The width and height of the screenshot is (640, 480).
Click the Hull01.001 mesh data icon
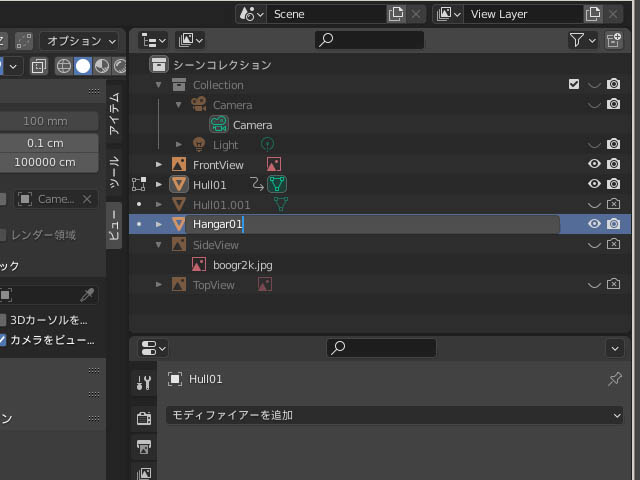point(281,204)
